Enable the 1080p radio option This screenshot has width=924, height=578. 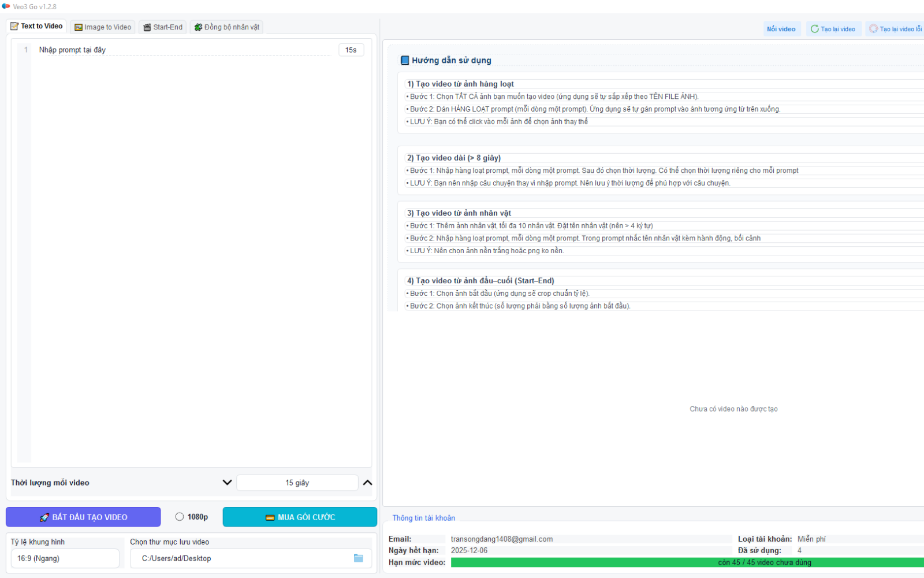click(x=180, y=517)
